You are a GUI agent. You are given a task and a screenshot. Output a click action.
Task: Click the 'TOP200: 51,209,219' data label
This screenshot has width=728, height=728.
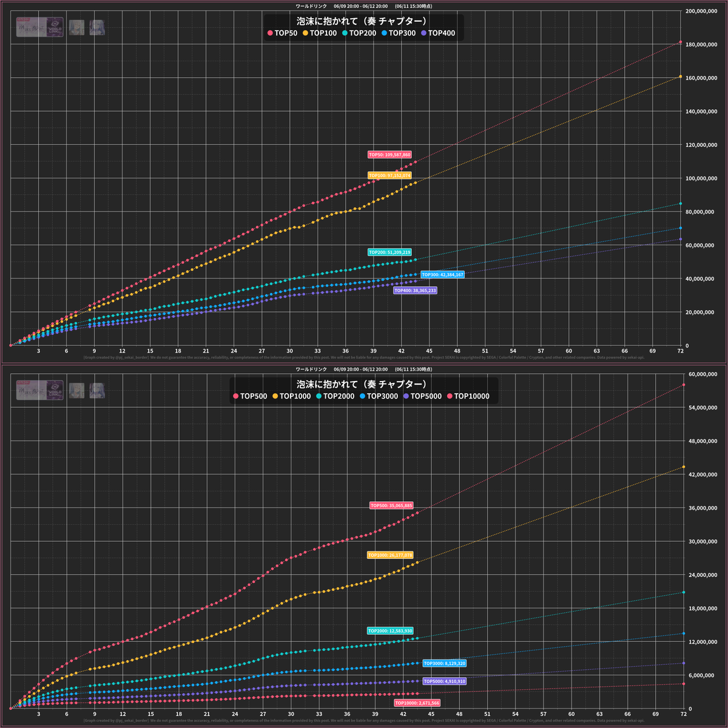pos(390,252)
